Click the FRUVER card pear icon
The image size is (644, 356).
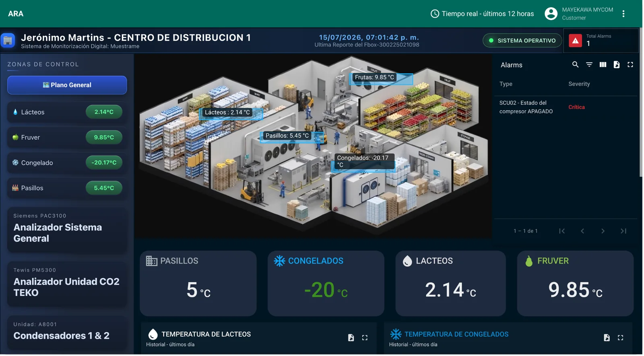pos(529,261)
